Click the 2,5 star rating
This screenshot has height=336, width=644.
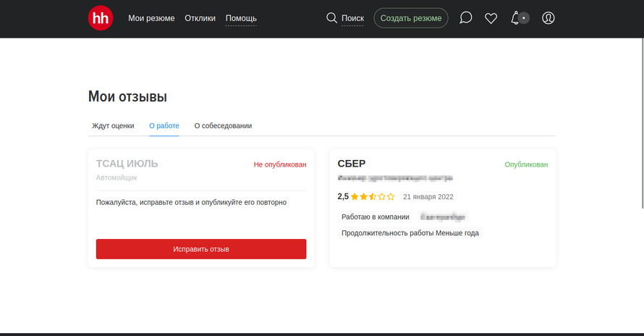click(x=366, y=196)
